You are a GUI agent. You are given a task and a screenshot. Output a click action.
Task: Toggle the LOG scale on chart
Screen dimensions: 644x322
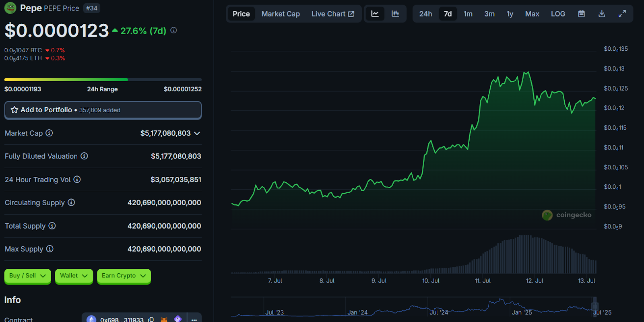pos(558,14)
